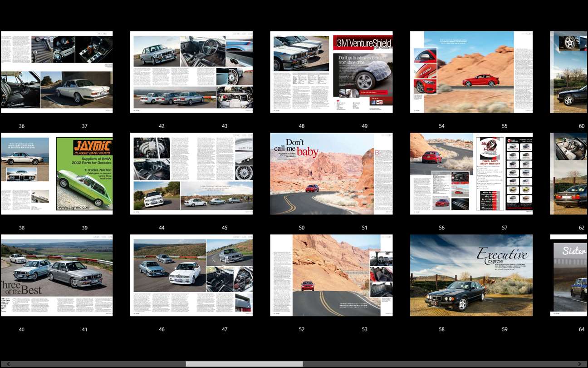Screen dimensions: 588x368
Task: Open the pages 56-57 spread thumbnail
Action: 471,174
